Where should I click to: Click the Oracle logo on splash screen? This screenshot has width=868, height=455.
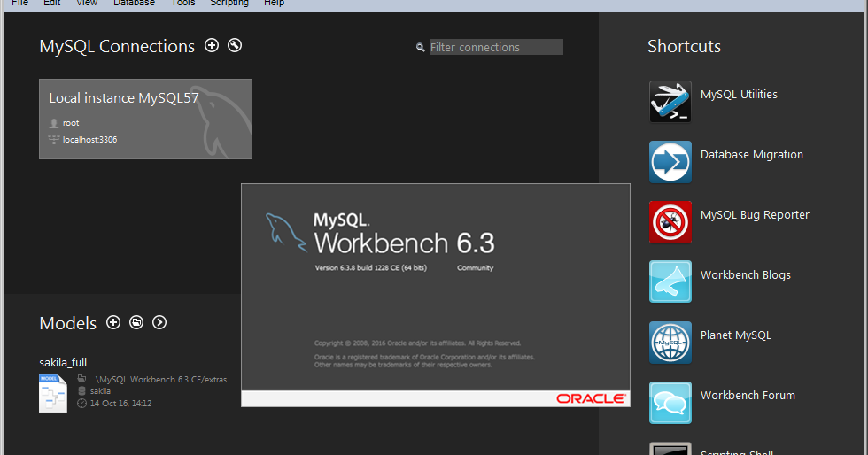click(591, 398)
